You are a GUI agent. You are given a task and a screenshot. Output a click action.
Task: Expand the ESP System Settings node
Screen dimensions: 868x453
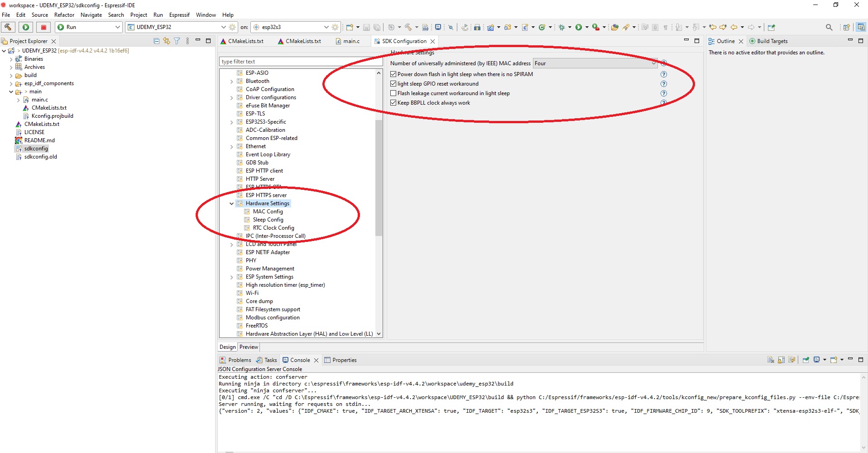point(231,277)
